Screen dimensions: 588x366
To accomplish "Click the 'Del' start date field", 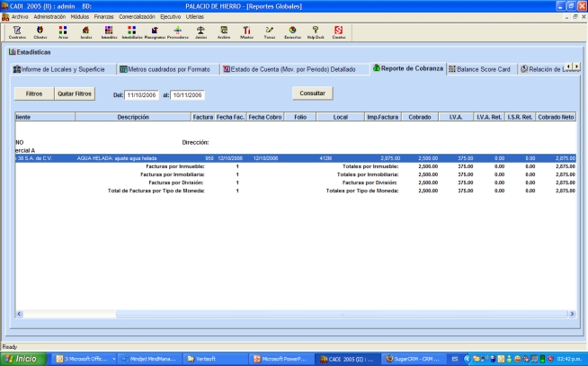I will click(x=142, y=94).
